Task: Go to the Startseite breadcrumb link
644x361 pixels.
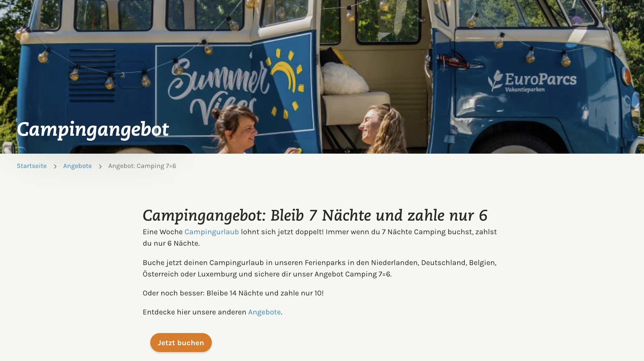Action: [32, 166]
